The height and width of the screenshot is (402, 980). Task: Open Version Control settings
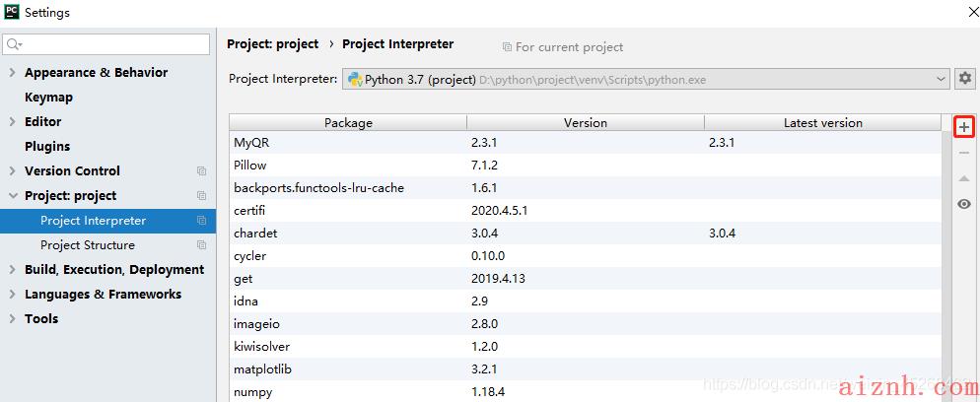tap(73, 171)
